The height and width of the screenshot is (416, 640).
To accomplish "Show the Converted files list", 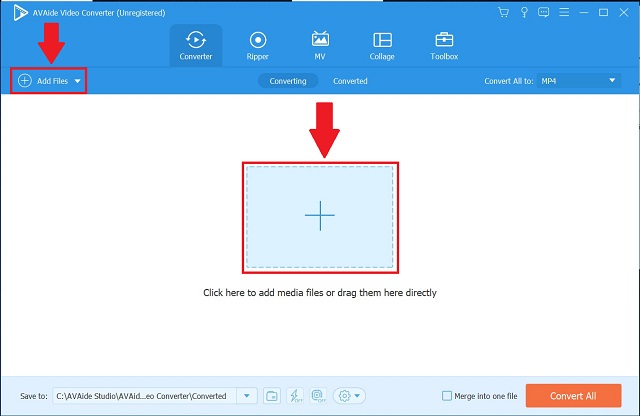I will (350, 80).
